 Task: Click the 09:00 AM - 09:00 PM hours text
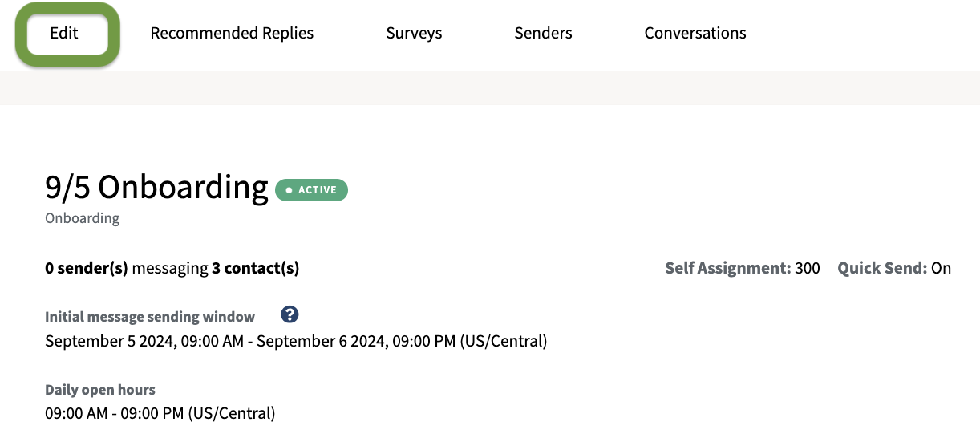[x=160, y=414]
